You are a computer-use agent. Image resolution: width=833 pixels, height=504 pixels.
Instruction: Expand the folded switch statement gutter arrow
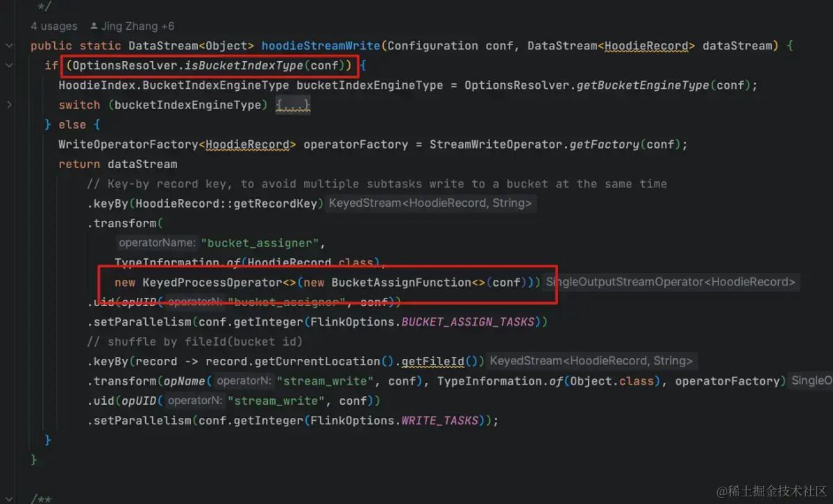tap(9, 105)
